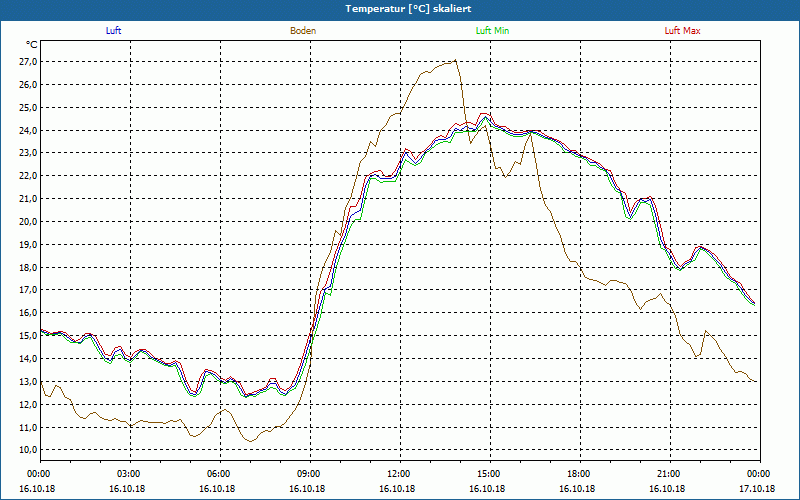Select the 15,0 y-axis value

pyautogui.click(x=28, y=336)
